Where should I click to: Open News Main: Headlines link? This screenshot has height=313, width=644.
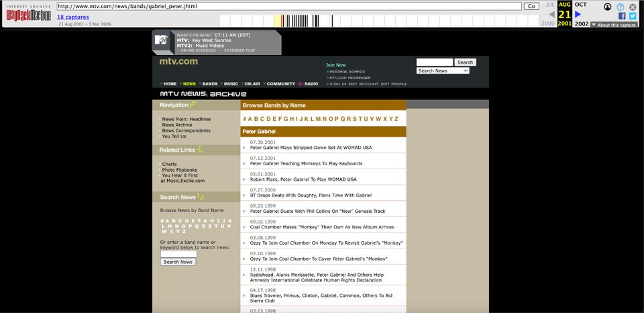click(186, 120)
